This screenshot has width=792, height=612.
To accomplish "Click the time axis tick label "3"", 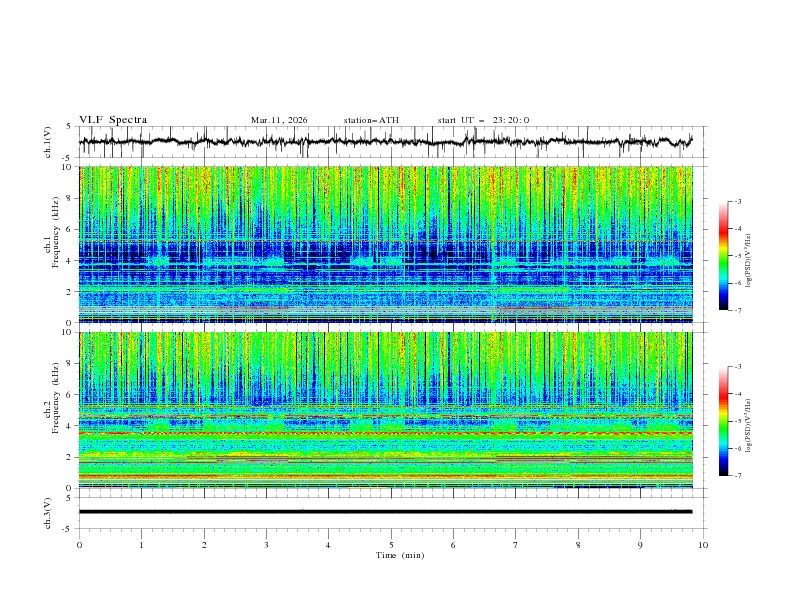I will pyautogui.click(x=266, y=545).
